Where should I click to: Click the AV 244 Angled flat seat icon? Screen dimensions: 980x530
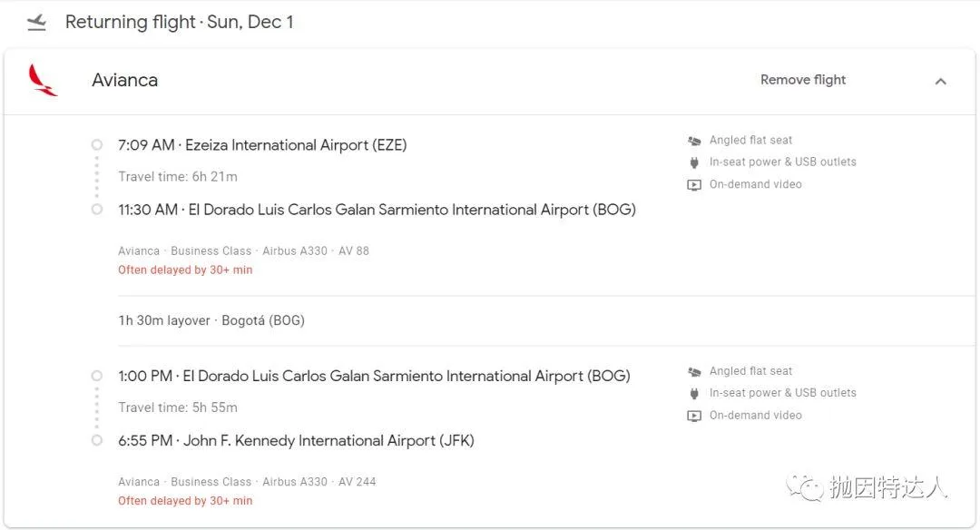(694, 372)
